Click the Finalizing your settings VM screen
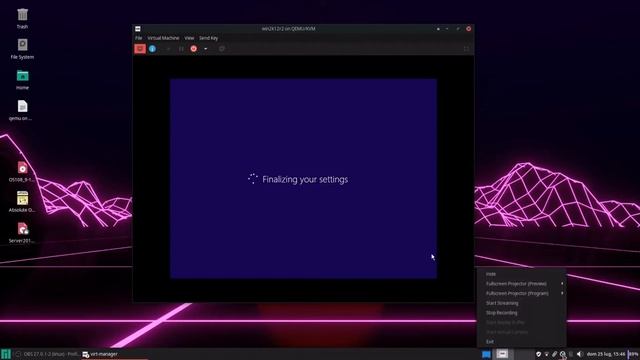 (x=303, y=179)
